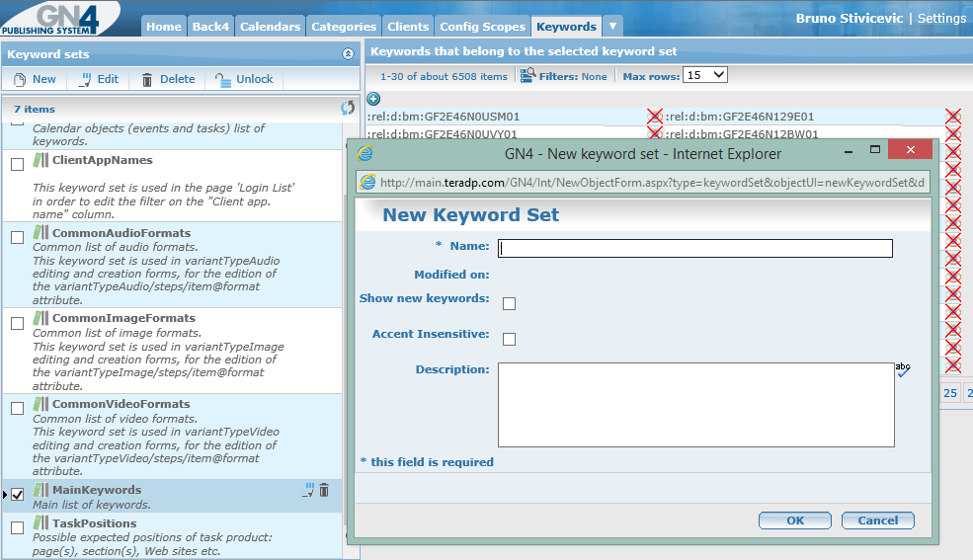Image resolution: width=973 pixels, height=560 pixels.
Task: Open the Settings link
Action: [941, 18]
